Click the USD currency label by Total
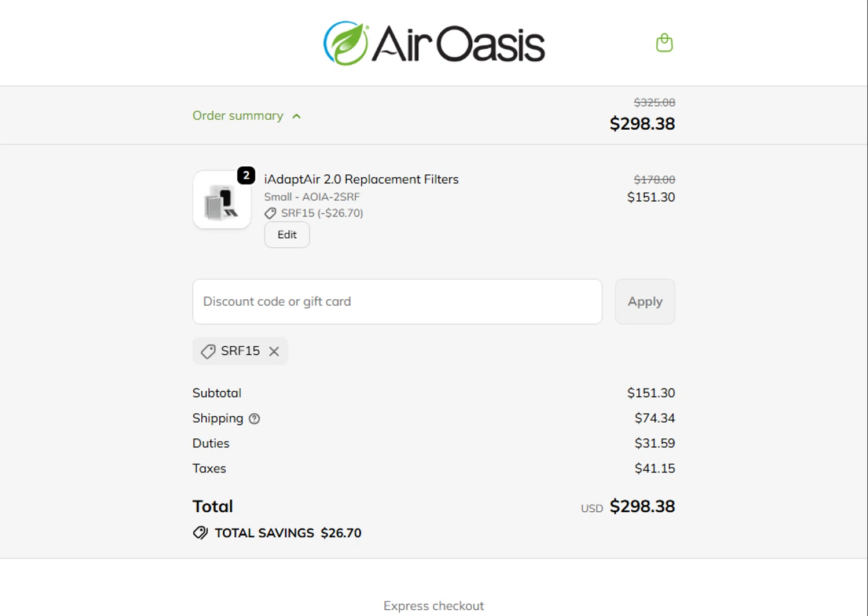Screen dimensions: 868x616 pos(591,508)
